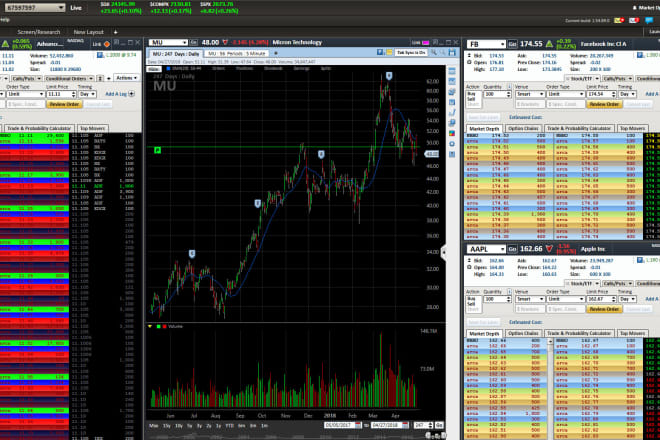Click the magenta link color on MU window
The height and width of the screenshot is (440, 660).
point(426,43)
